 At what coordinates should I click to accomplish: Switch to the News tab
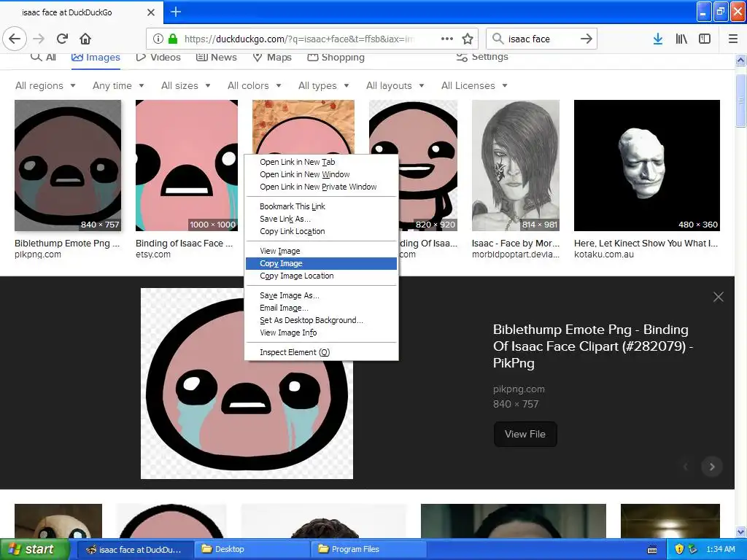216,57
